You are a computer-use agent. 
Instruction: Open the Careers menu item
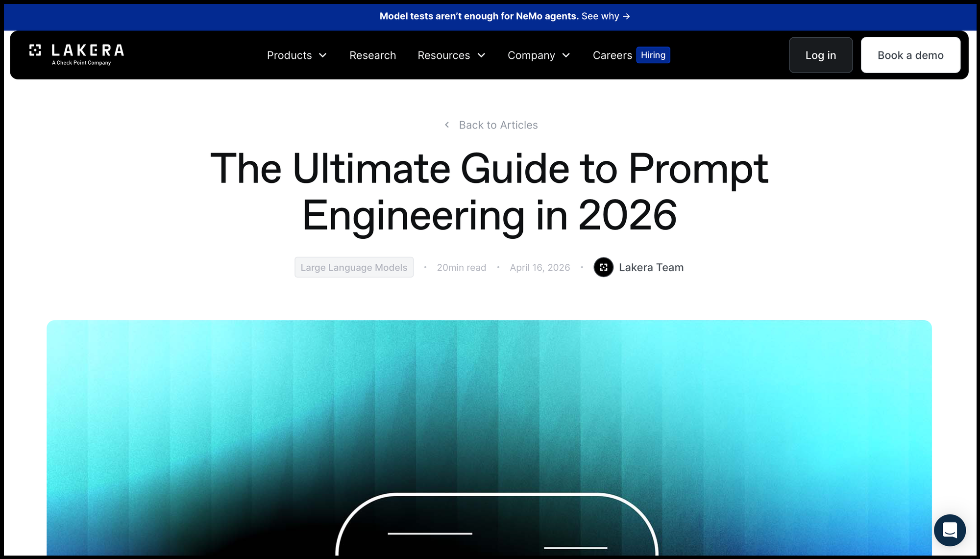coord(612,55)
